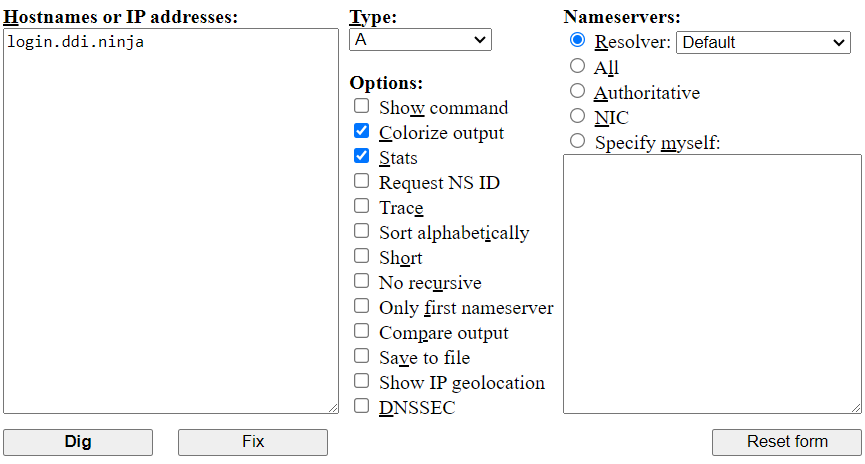Click the Specify myself nameservers text box
Image resolution: width=865 pixels, height=464 pixels.
pos(712,283)
